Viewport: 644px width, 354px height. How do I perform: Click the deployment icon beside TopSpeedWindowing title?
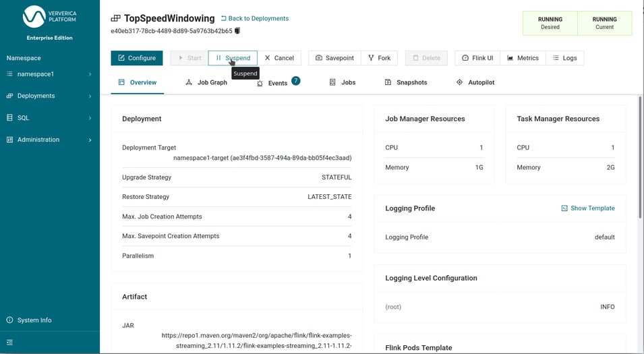pos(115,18)
